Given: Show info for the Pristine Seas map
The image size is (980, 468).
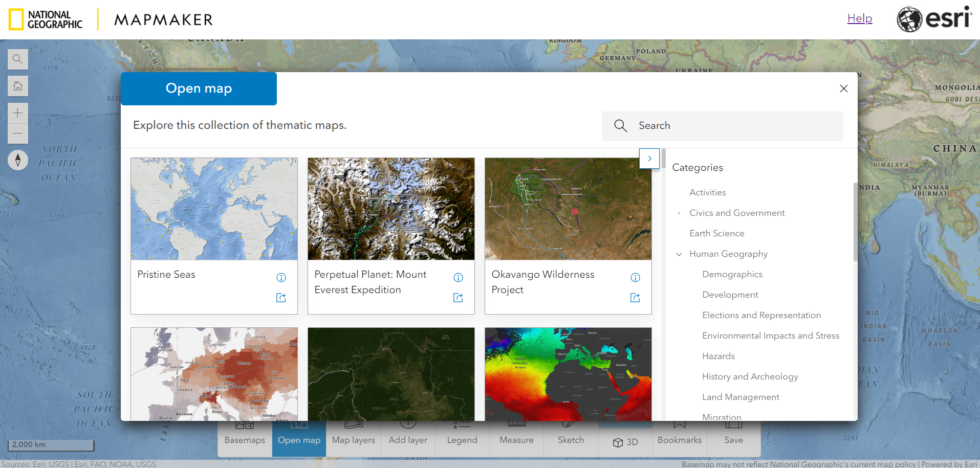Looking at the screenshot, I should click(x=280, y=277).
